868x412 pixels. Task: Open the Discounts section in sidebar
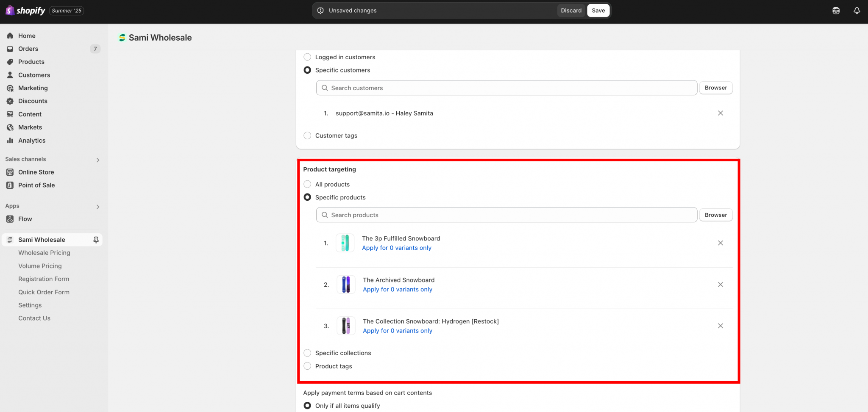click(x=33, y=101)
